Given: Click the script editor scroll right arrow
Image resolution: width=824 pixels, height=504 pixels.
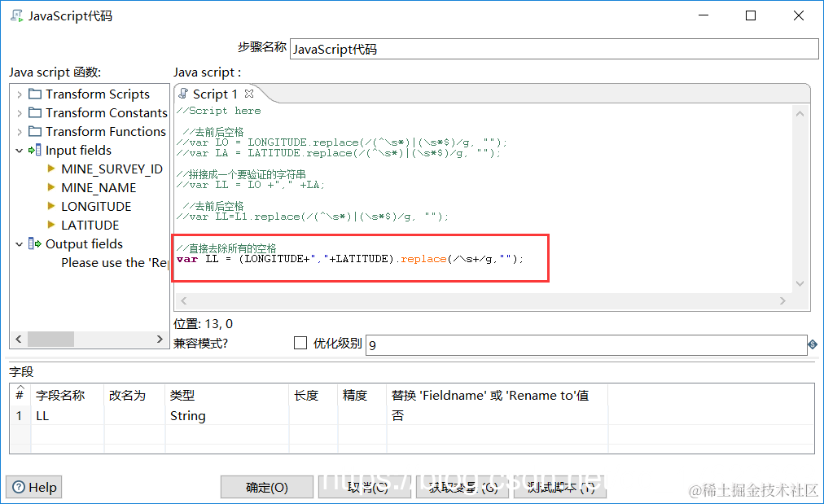Looking at the screenshot, I should tap(782, 300).
